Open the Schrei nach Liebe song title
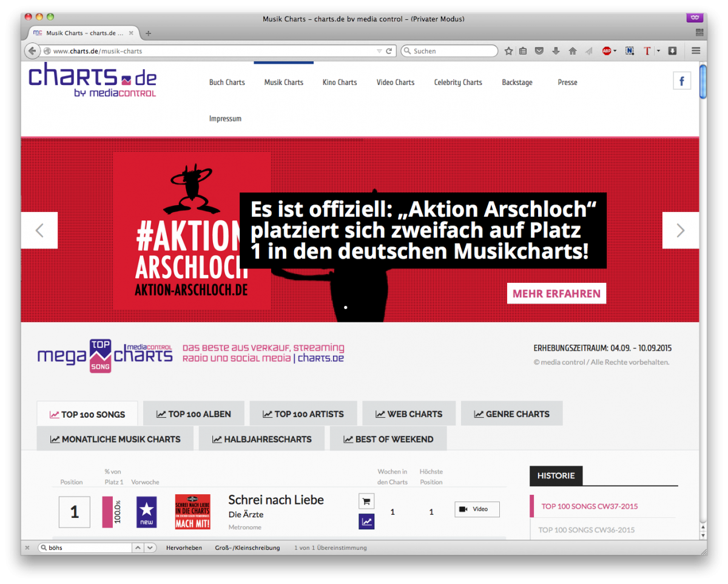Viewport: 728px width, 584px height. [276, 500]
